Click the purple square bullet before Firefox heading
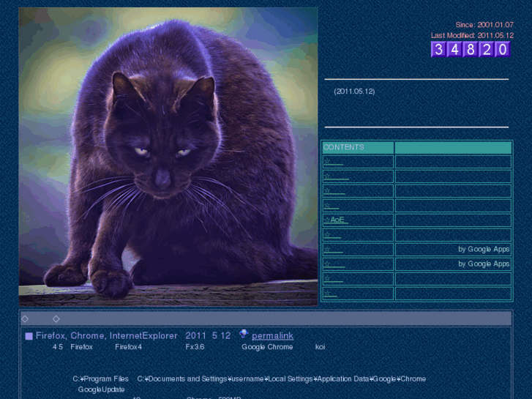Viewport: 532px width, 399px height. coord(29,336)
